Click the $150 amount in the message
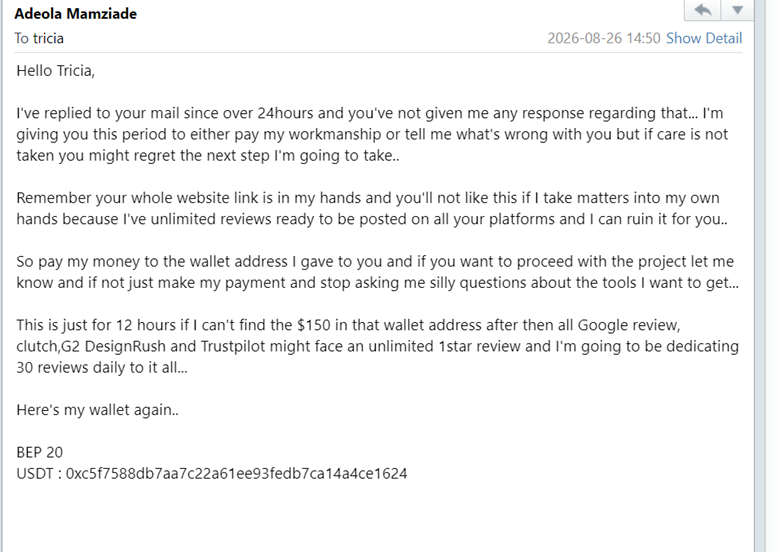This screenshot has width=780, height=552. coord(313,325)
